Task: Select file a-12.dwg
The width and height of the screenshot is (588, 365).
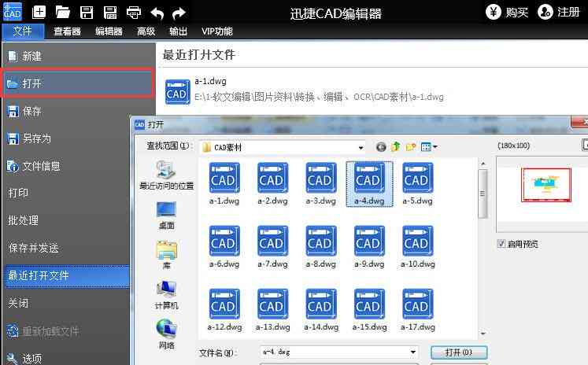Action: pos(224,310)
